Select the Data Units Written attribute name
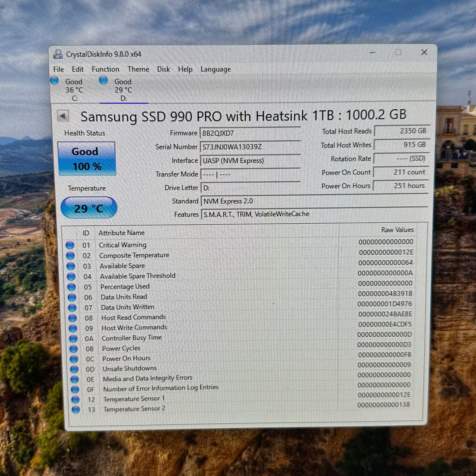This screenshot has height=476, width=476. (127, 307)
